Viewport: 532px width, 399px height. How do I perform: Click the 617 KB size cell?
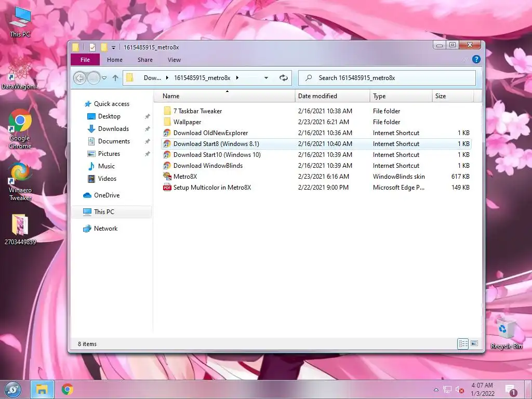(x=460, y=177)
